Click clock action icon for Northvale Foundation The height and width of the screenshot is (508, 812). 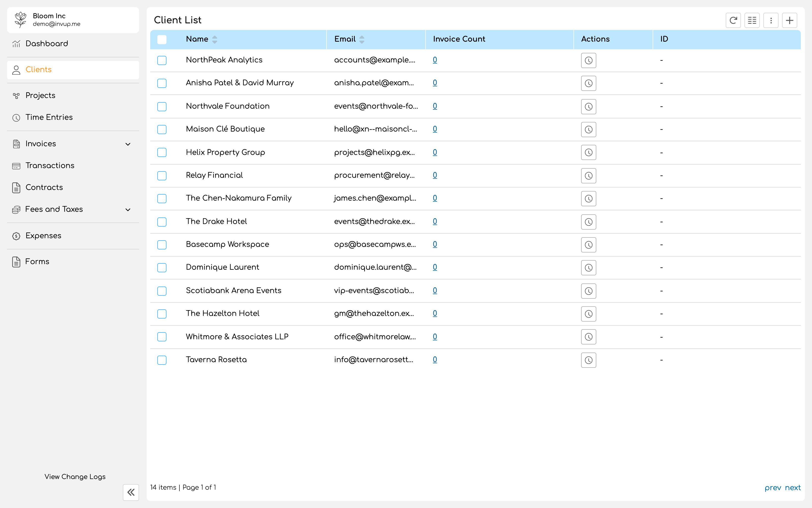588,106
